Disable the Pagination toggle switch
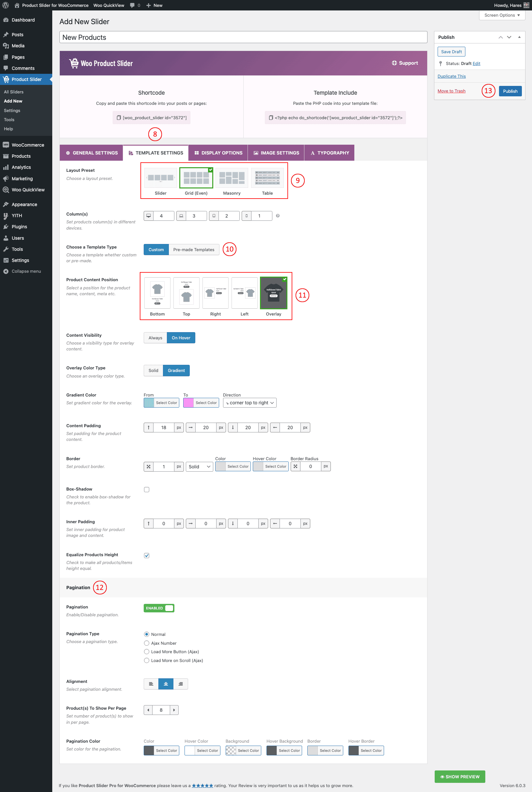This screenshot has width=532, height=792. [x=159, y=608]
